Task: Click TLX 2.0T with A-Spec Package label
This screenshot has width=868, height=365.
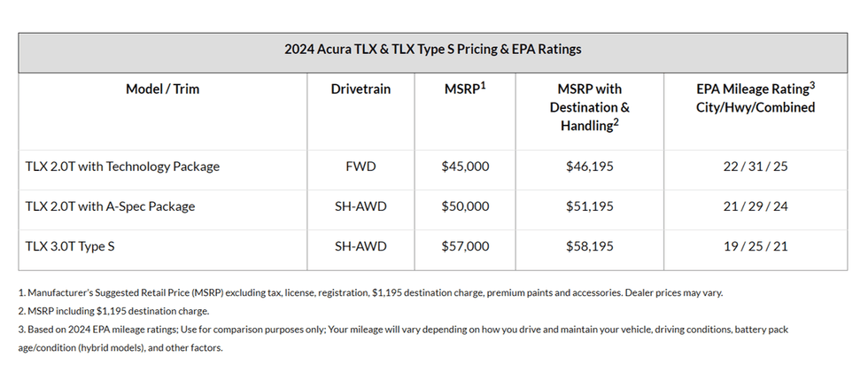Action: 110,206
